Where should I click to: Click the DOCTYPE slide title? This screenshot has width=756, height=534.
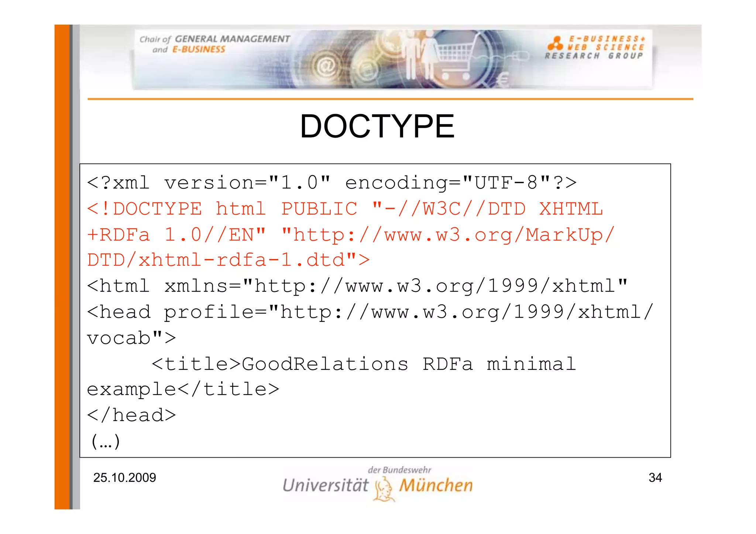[377, 126]
